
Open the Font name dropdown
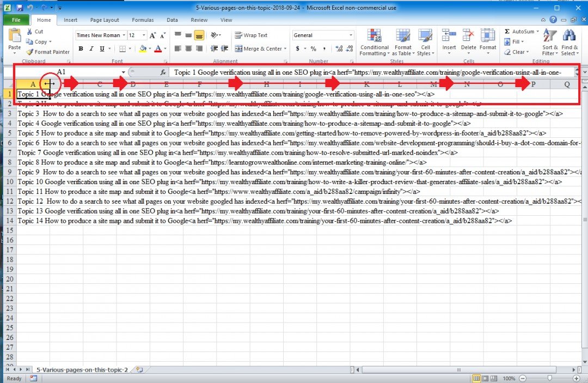[124, 35]
